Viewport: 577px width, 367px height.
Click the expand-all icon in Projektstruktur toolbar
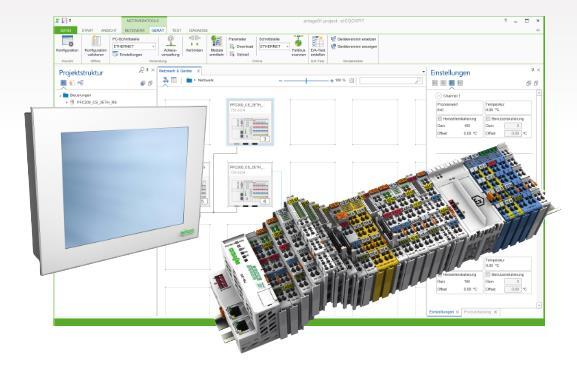(x=143, y=84)
